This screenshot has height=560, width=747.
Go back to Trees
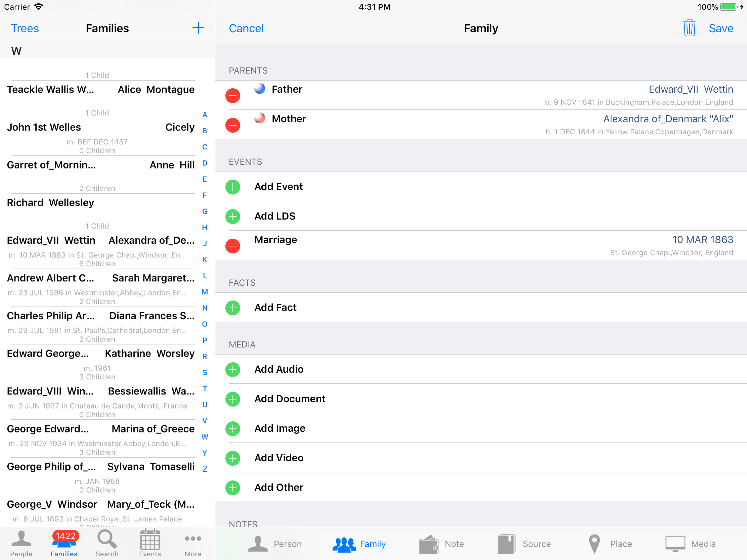tap(25, 28)
